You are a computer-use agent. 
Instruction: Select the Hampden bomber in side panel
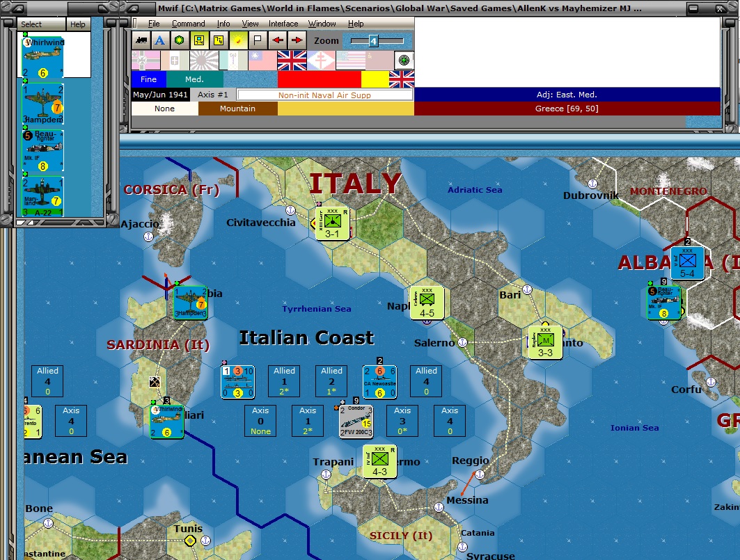pos(43,104)
